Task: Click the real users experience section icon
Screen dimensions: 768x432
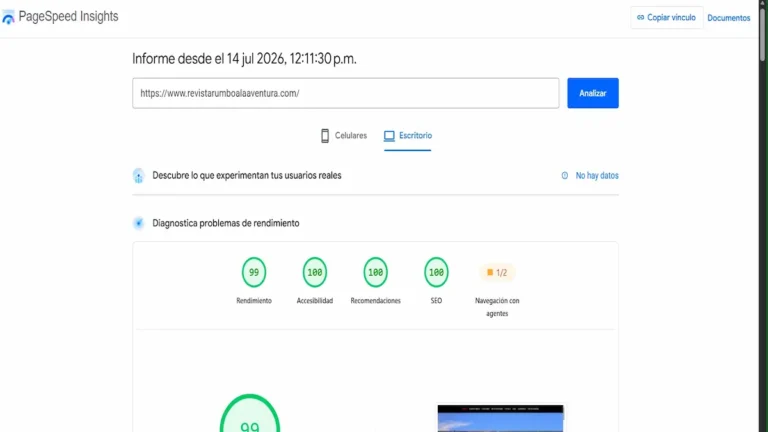Action: coord(139,175)
